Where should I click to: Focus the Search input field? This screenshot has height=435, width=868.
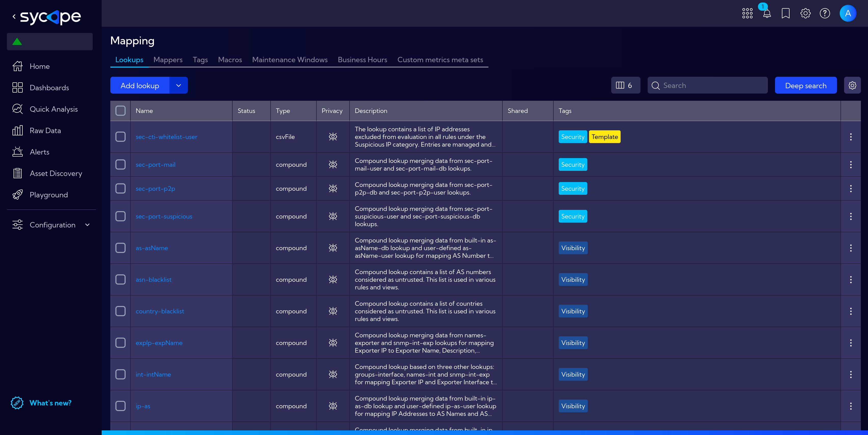click(707, 85)
